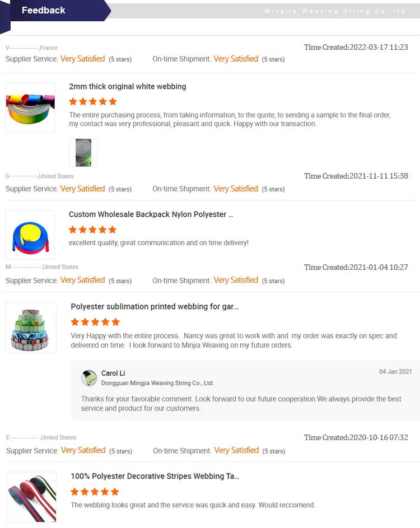420x528 pixels.
Task: Click the France reviewer's name line
Action: click(x=32, y=48)
